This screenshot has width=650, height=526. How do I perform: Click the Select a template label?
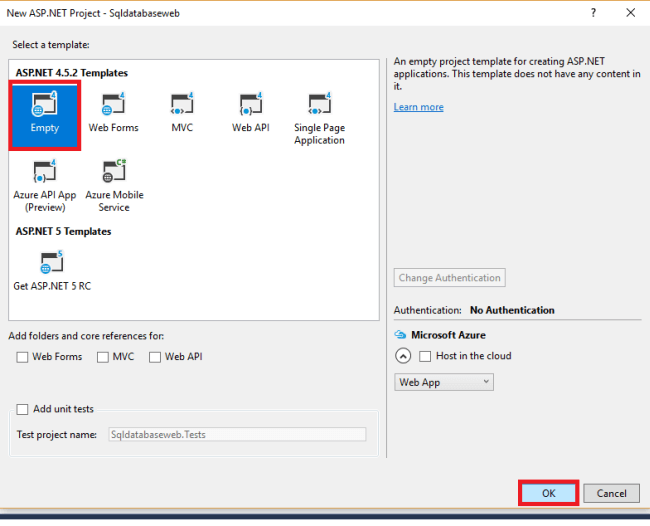[51, 45]
